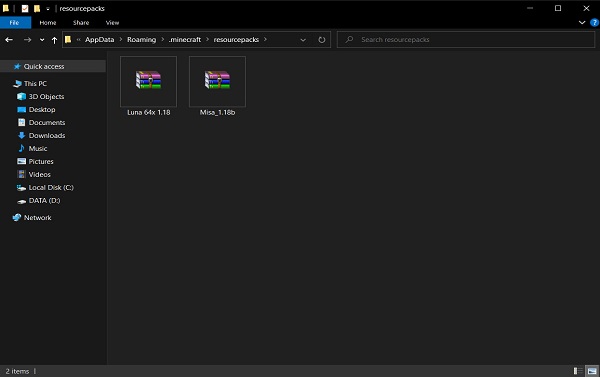
Task: Click the 2 items status text
Action: click(17, 371)
